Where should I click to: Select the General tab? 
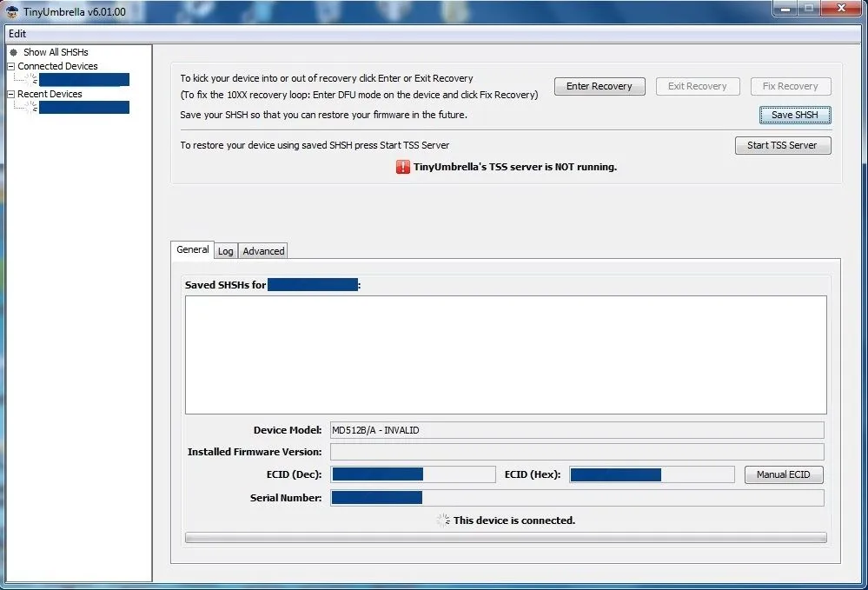tap(192, 249)
